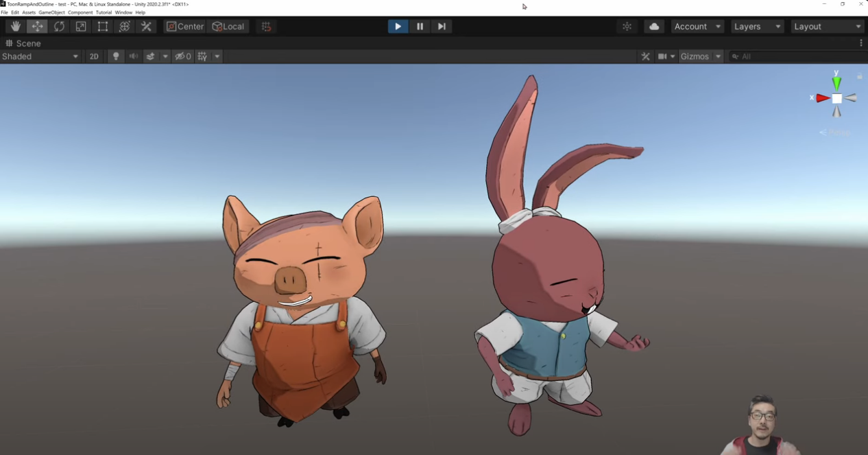Open the GameObject menu
868x455 pixels.
[x=52, y=12]
